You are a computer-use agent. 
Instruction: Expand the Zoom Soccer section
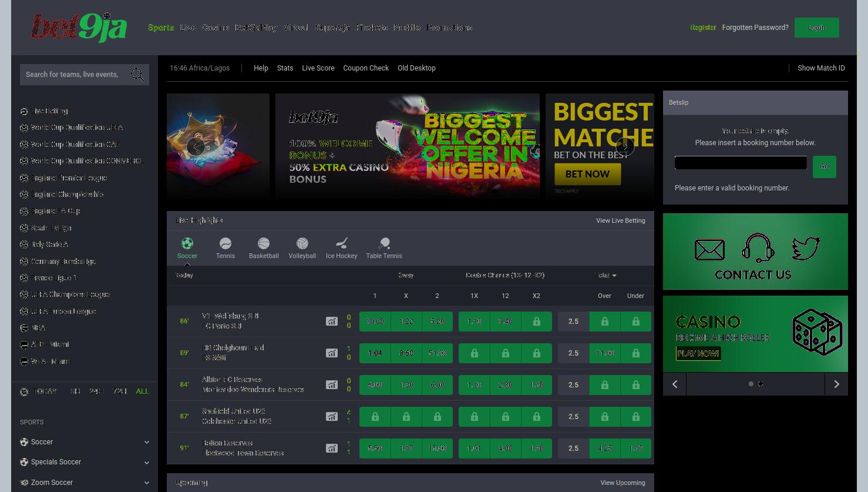coord(85,483)
